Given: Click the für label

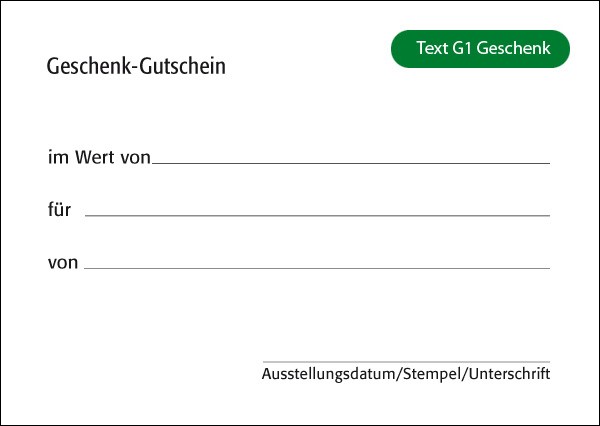Looking at the screenshot, I should tap(59, 210).
